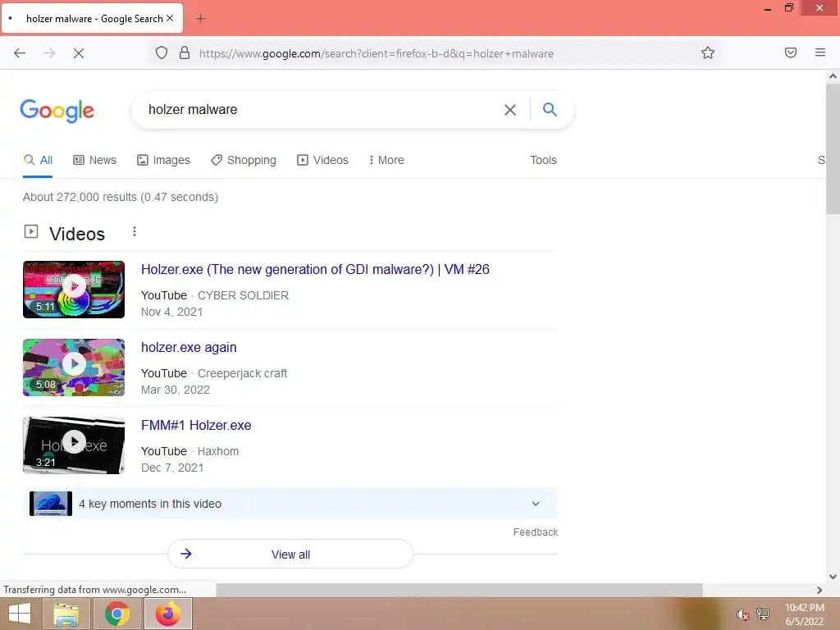Click the 'Mar 30, 2022' date text

(x=176, y=390)
